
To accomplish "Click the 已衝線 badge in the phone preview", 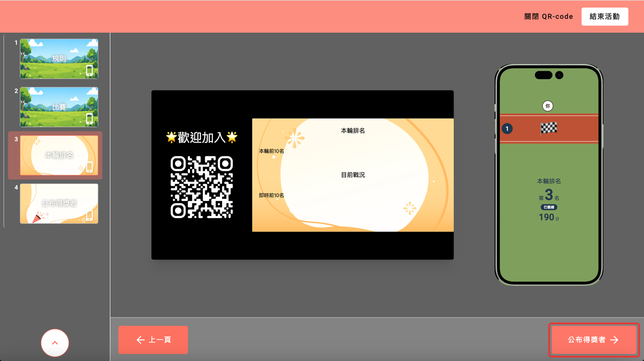I will pyautogui.click(x=549, y=207).
